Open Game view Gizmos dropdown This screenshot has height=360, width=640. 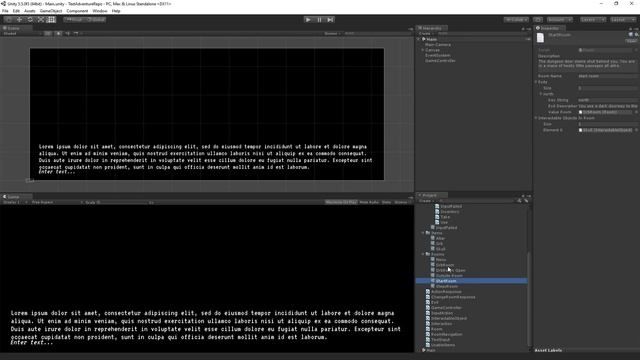click(x=402, y=202)
